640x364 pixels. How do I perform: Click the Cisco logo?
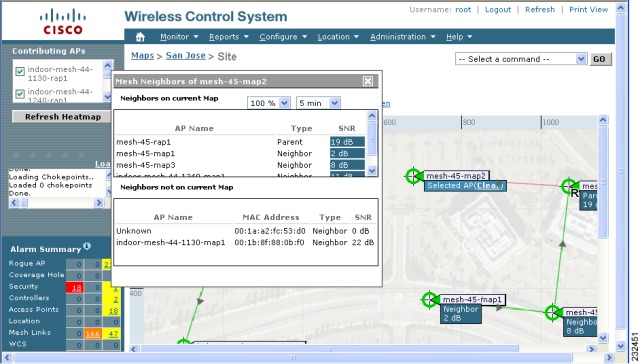tap(63, 23)
